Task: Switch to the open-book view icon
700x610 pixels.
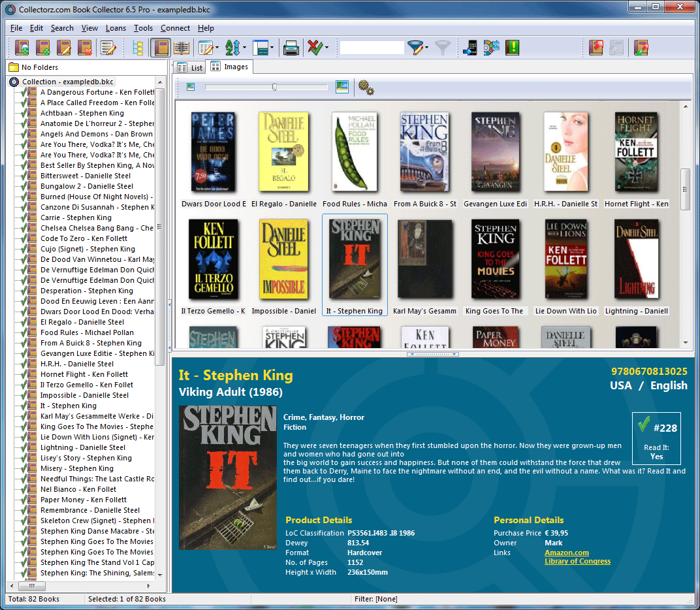Action: point(182,47)
